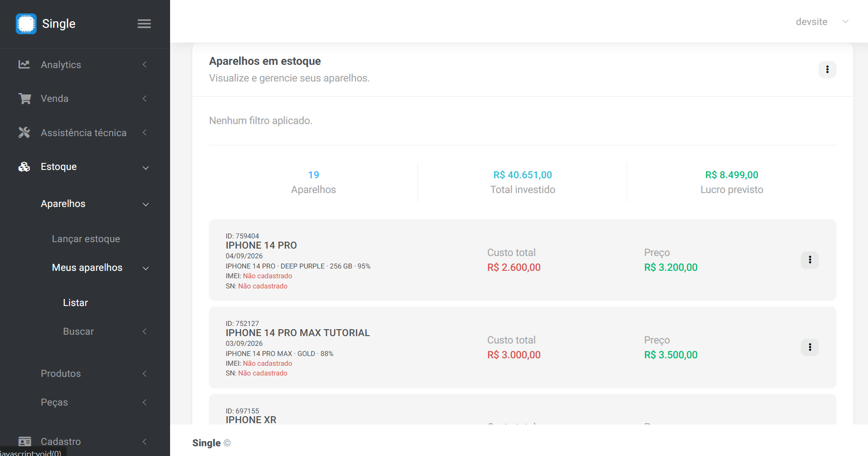The image size is (868, 456).
Task: Click the Aparelhos em estoque heading
Action: tap(265, 61)
